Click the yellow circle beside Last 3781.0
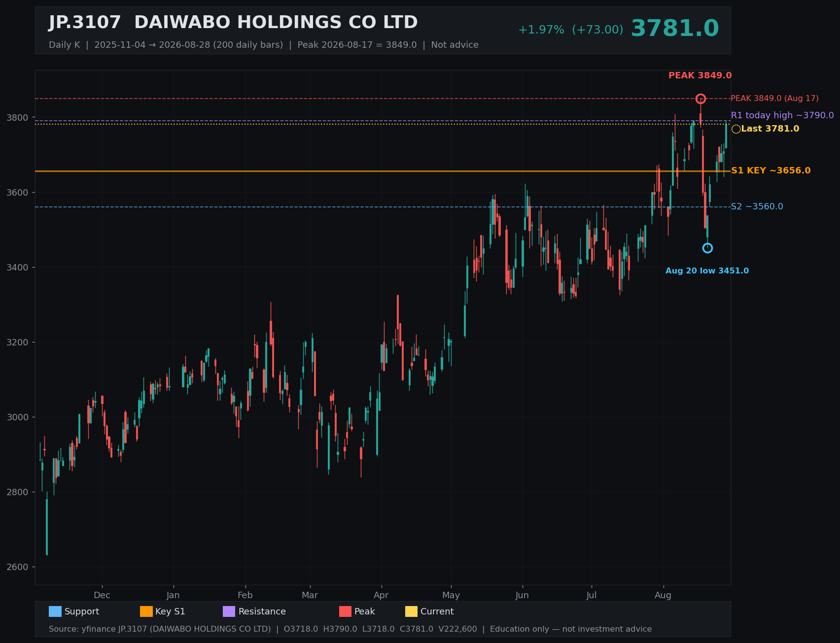 click(x=736, y=129)
